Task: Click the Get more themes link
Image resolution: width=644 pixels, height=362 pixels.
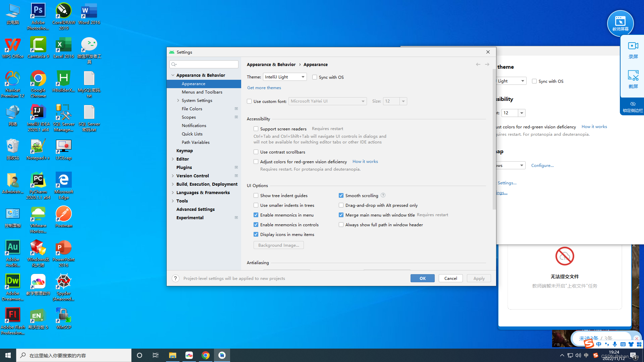Action: pyautogui.click(x=264, y=88)
